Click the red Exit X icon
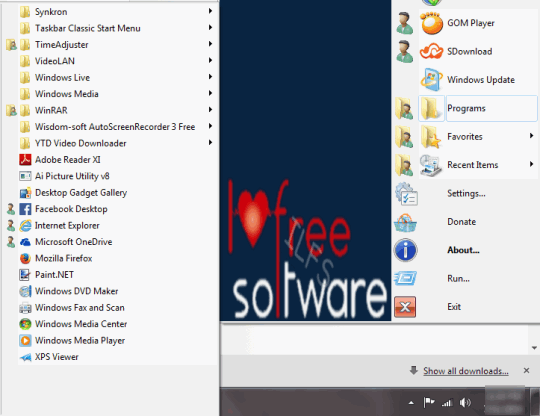This screenshot has width=540, height=416. click(x=405, y=307)
